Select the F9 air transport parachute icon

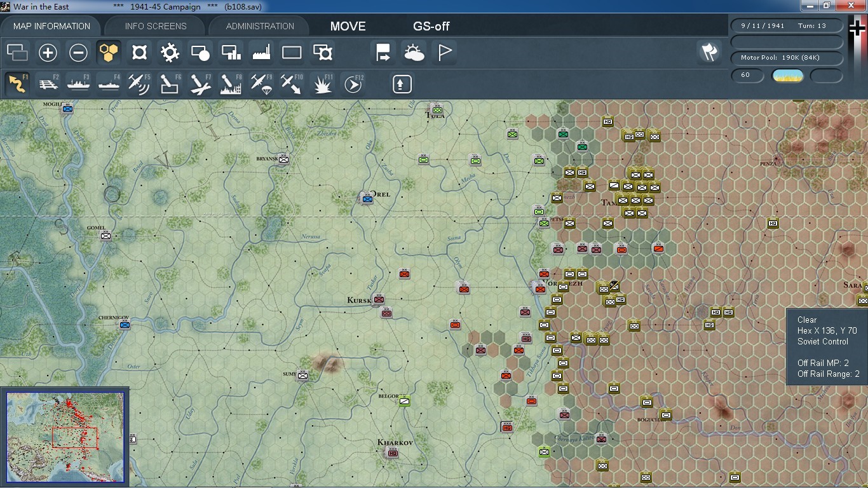click(x=262, y=84)
